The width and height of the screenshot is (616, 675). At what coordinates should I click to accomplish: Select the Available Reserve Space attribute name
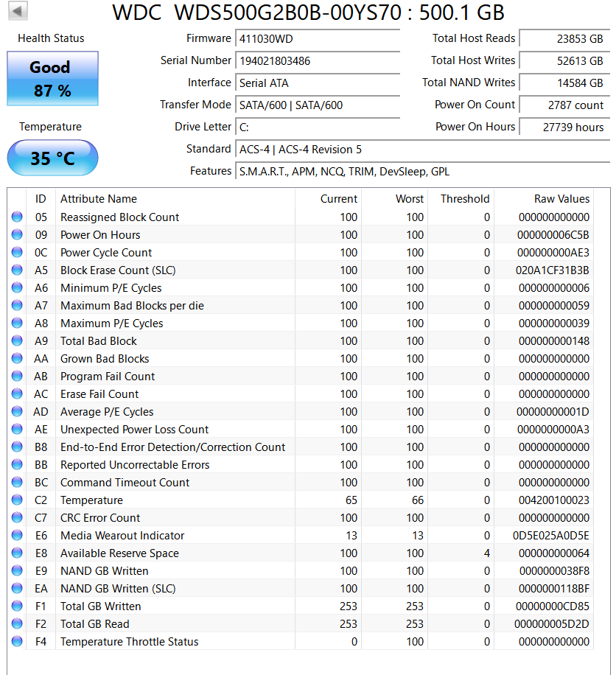[119, 553]
